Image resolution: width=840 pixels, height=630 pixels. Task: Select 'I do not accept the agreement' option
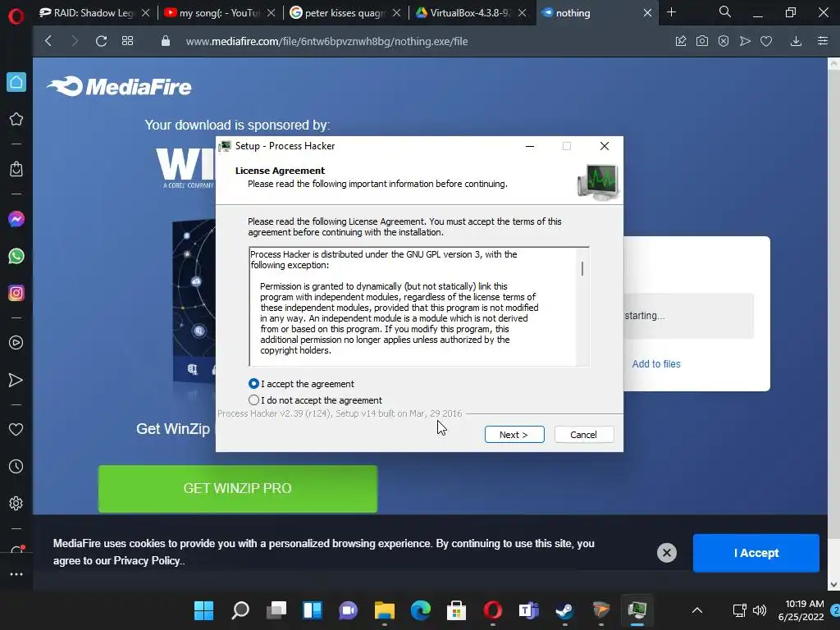click(254, 400)
